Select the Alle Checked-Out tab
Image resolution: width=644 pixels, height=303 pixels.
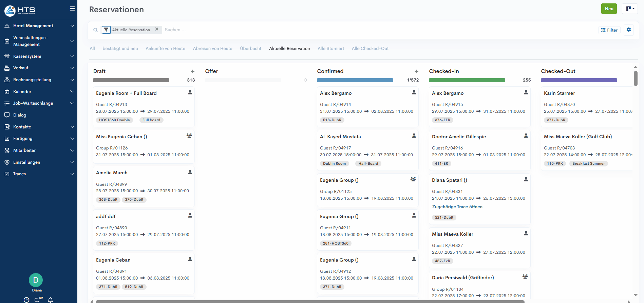pos(370,49)
